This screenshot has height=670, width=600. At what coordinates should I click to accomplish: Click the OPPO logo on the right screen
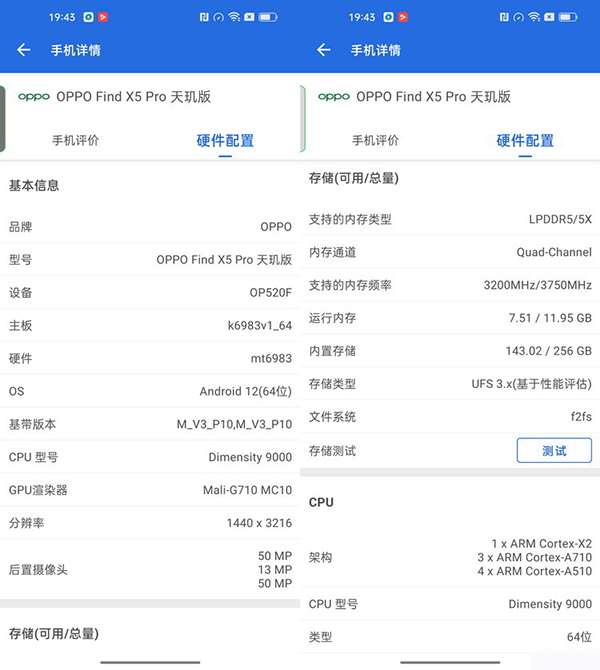point(333,97)
